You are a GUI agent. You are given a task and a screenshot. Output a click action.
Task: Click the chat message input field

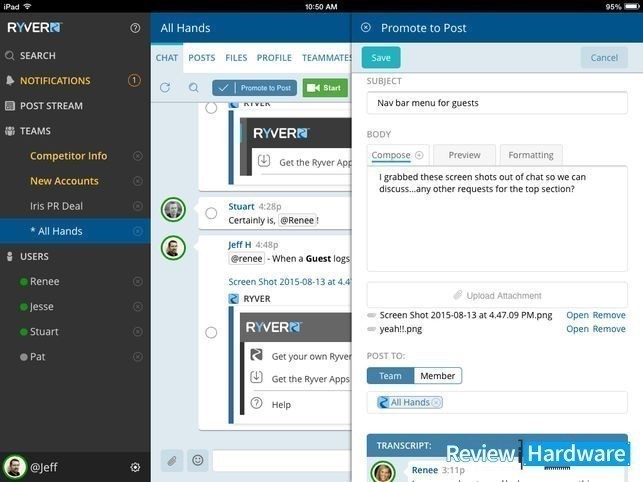(x=282, y=461)
